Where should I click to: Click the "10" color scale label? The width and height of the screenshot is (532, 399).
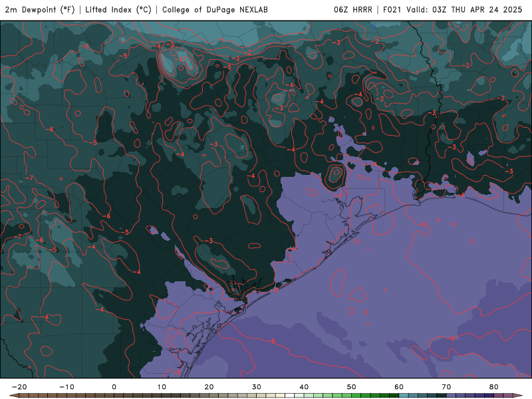[162, 387]
